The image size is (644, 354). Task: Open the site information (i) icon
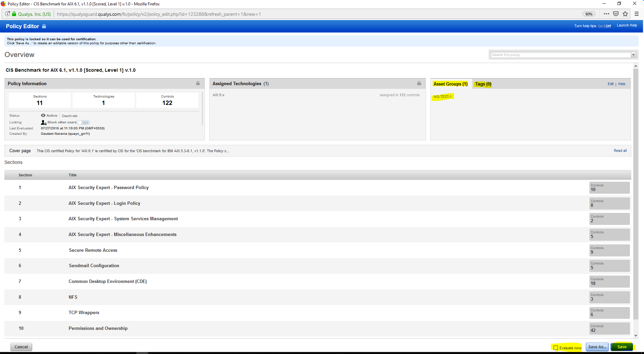pos(7,14)
